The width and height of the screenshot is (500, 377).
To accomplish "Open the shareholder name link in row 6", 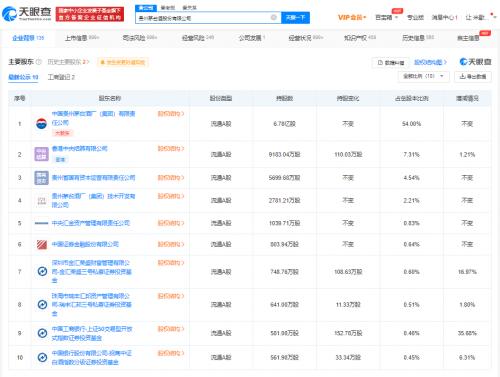I will 85,244.
